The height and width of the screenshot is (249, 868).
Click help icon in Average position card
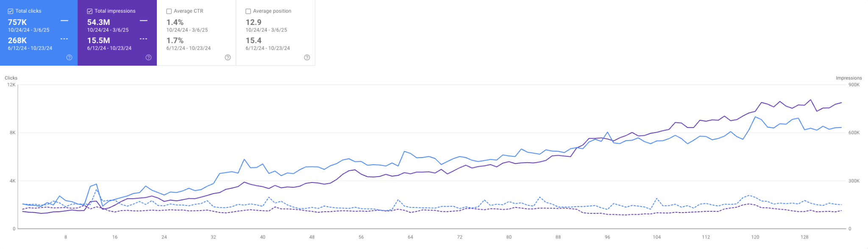click(307, 58)
